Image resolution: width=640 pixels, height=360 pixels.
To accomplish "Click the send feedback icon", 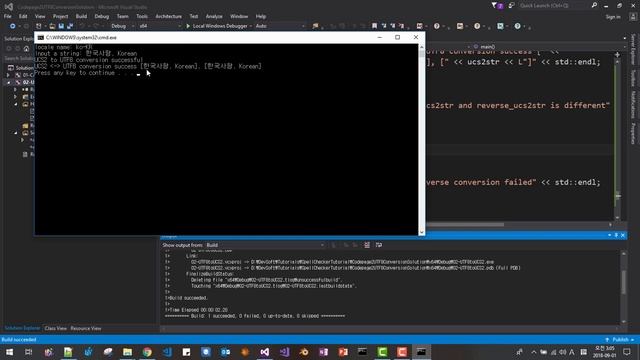I will click(x=511, y=5).
